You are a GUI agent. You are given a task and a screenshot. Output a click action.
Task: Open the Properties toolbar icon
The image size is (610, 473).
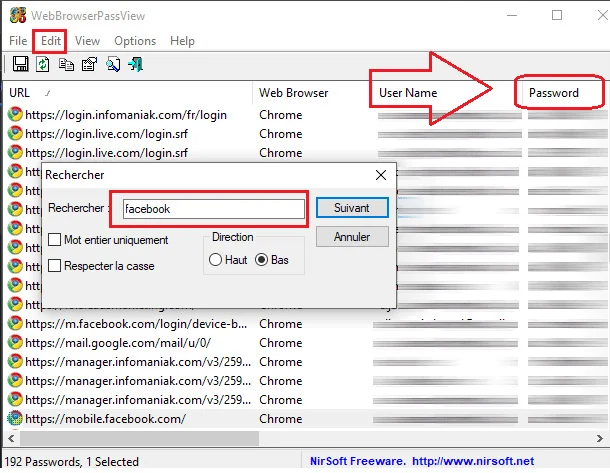(x=89, y=64)
